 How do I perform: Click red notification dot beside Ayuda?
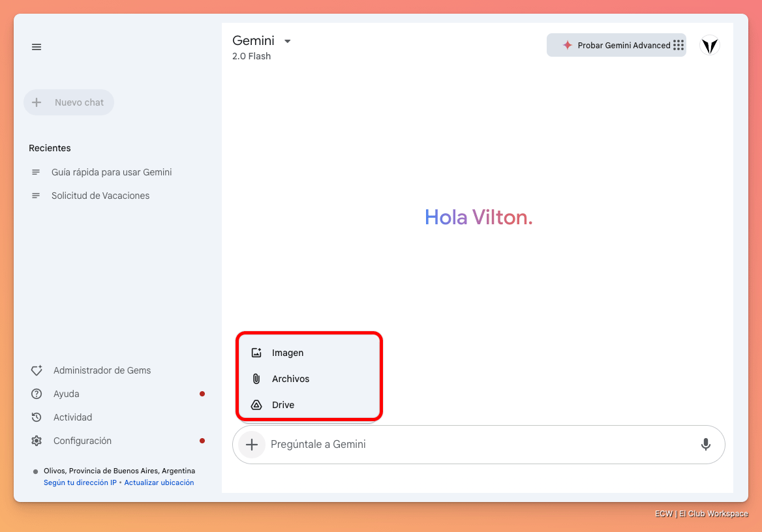[x=202, y=394]
